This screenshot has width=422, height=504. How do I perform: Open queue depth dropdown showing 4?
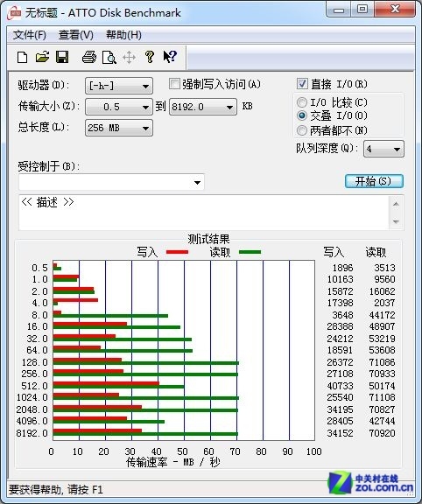pyautogui.click(x=383, y=149)
